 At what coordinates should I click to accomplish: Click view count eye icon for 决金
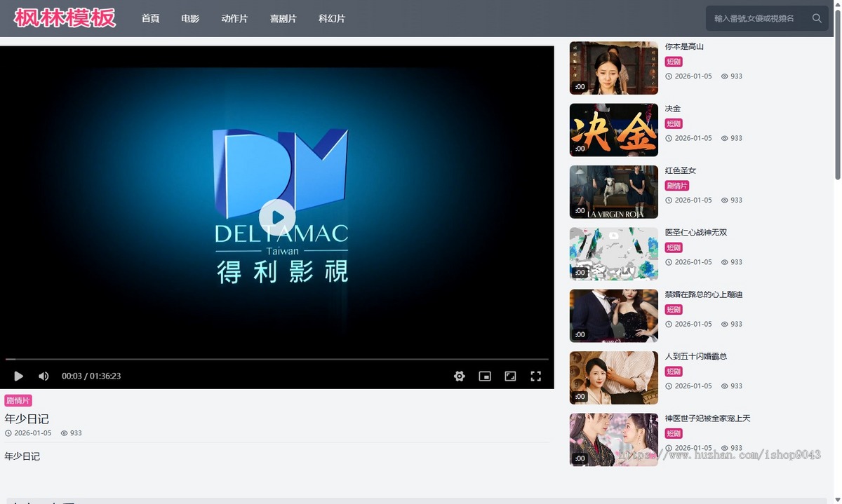pyautogui.click(x=725, y=138)
